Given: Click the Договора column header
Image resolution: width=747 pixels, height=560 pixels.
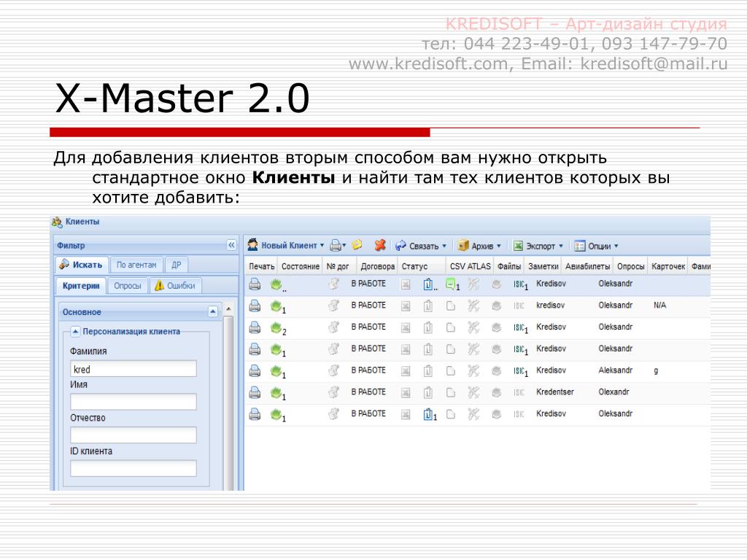Looking at the screenshot, I should [x=377, y=267].
